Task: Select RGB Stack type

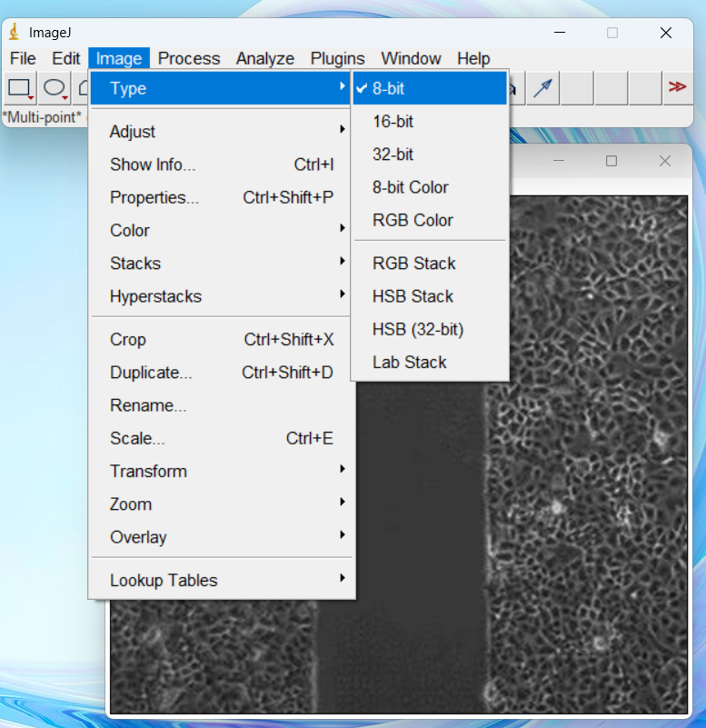Action: 430,264
